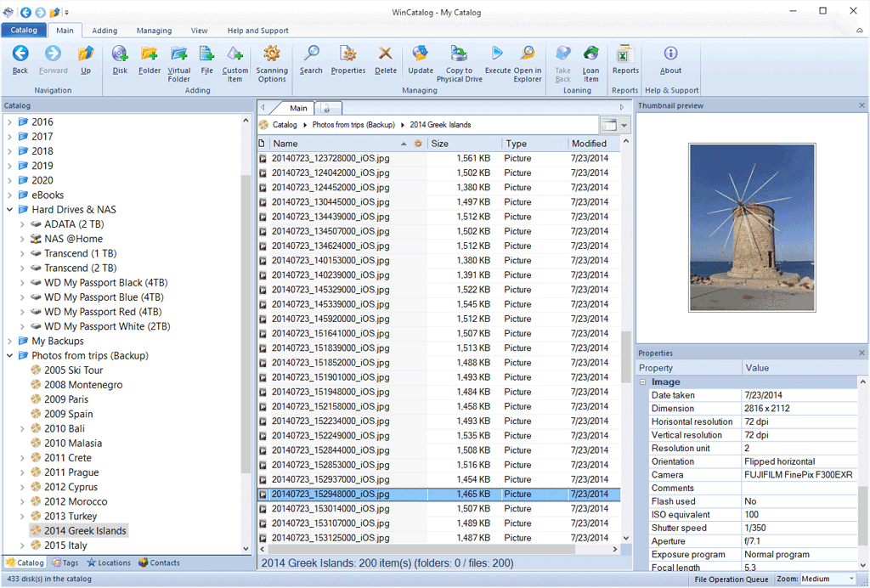Viewport: 870px width, 588px height.
Task: Select the 2011 Prague folder
Action: pyautogui.click(x=71, y=472)
